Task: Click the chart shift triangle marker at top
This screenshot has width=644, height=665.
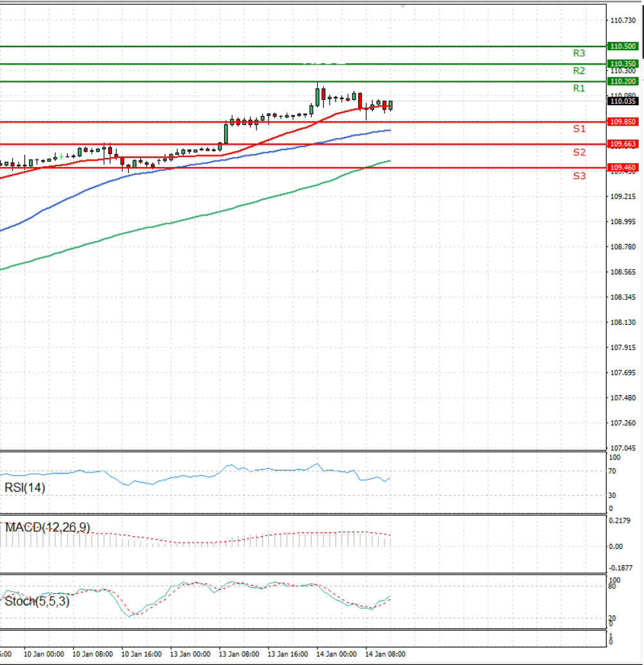Action: [x=402, y=6]
